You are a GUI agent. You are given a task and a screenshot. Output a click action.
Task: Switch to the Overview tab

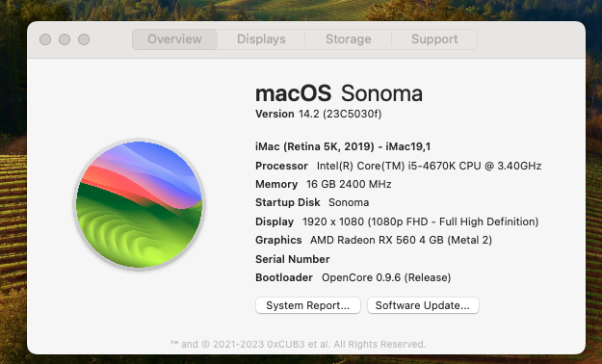click(x=174, y=39)
